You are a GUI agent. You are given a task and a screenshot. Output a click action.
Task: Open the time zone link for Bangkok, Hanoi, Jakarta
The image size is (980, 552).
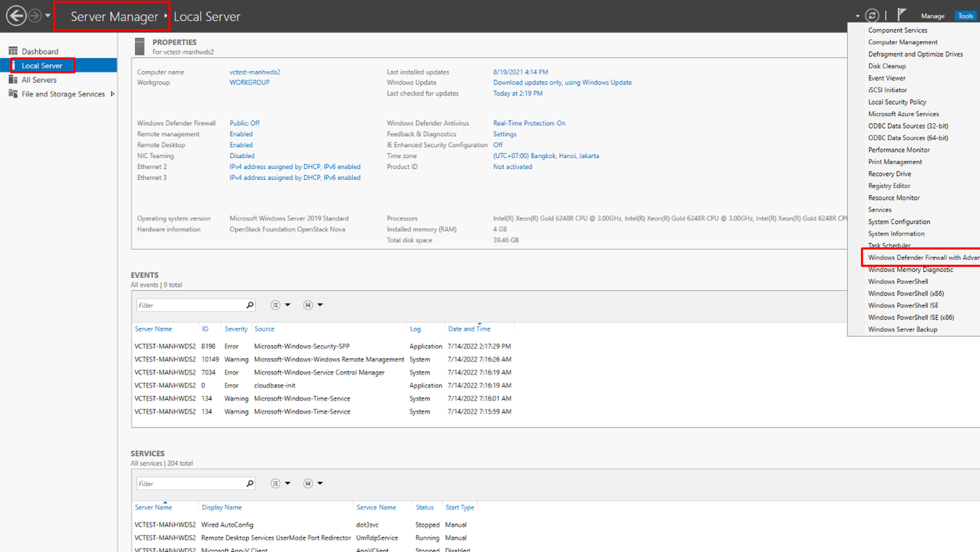click(546, 156)
